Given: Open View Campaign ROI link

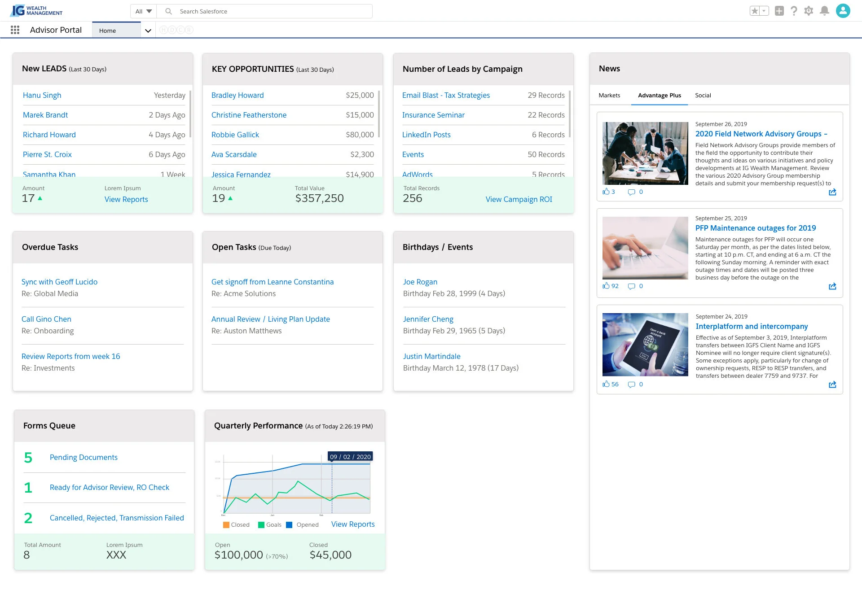Looking at the screenshot, I should pyautogui.click(x=519, y=199).
